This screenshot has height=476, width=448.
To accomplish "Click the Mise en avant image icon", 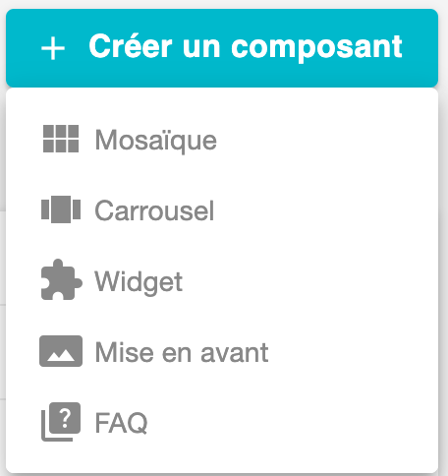I will 61,351.
